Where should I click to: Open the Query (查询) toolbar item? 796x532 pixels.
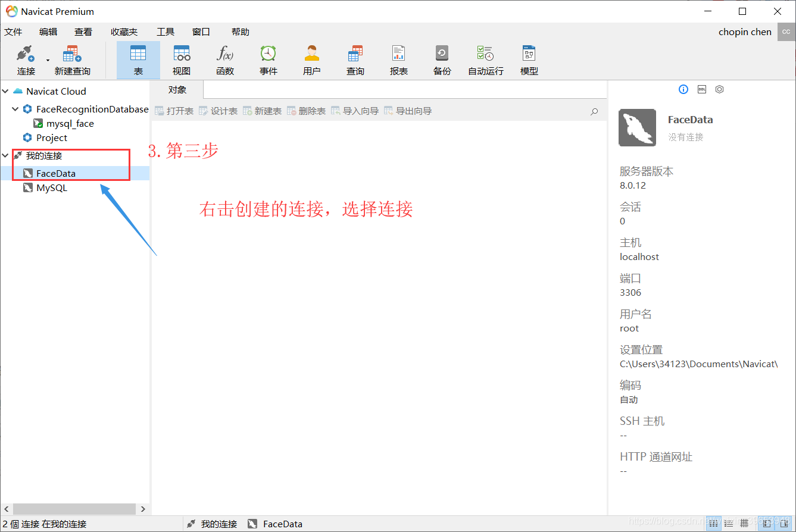(355, 60)
